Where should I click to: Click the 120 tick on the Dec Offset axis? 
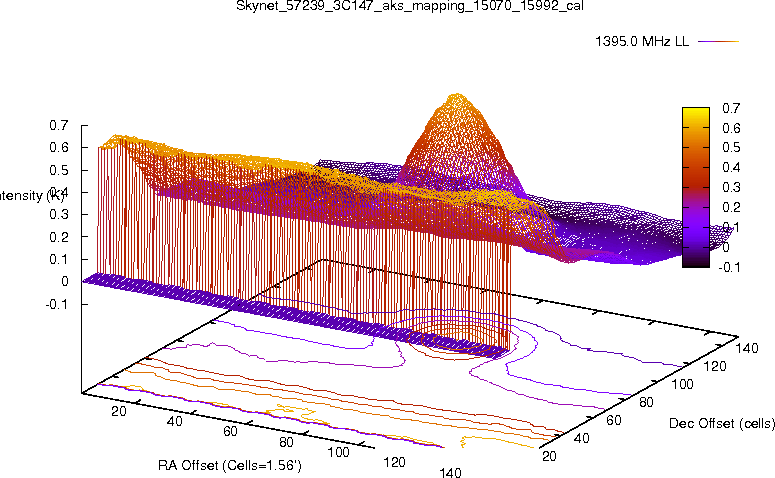coord(715,366)
